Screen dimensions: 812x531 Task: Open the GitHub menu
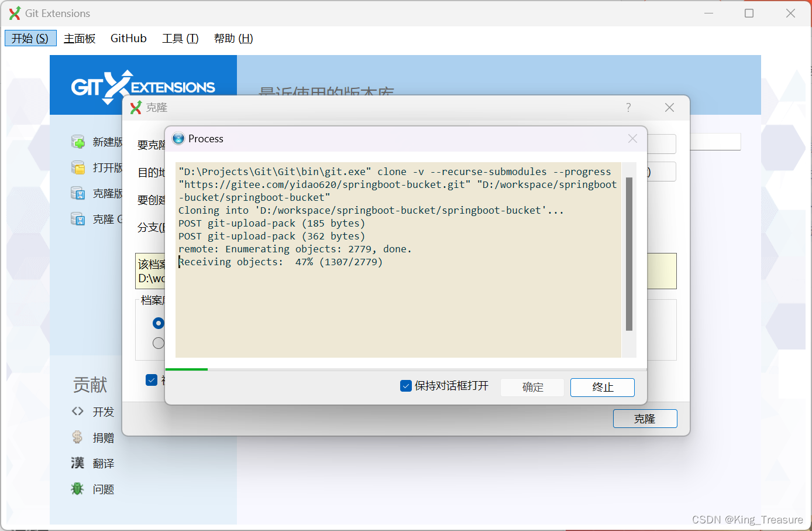coord(129,39)
